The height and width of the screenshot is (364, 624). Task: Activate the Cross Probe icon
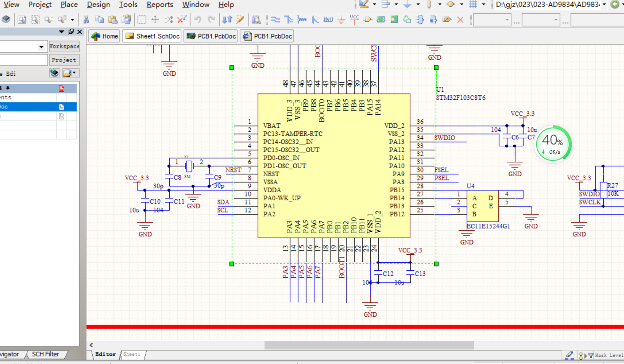pyautogui.click(x=240, y=19)
